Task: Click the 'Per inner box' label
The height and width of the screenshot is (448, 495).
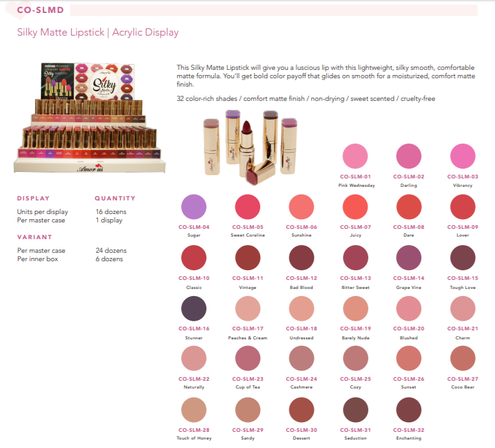Action: (38, 259)
